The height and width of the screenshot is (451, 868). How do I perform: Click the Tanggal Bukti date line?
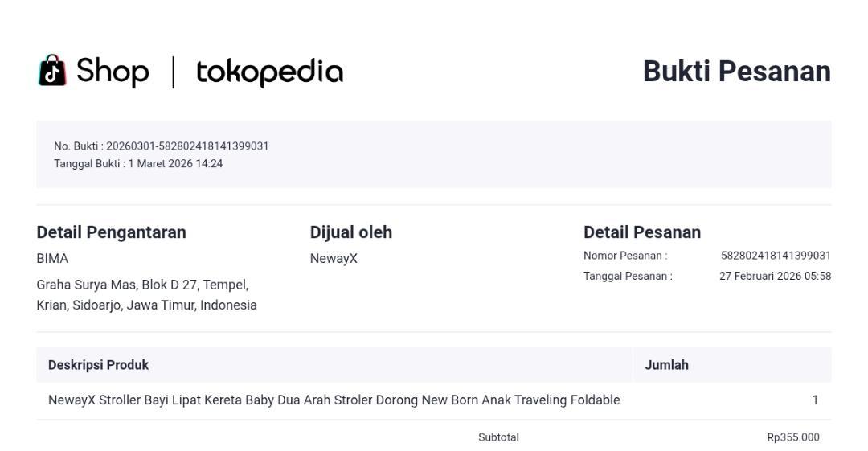click(x=138, y=164)
